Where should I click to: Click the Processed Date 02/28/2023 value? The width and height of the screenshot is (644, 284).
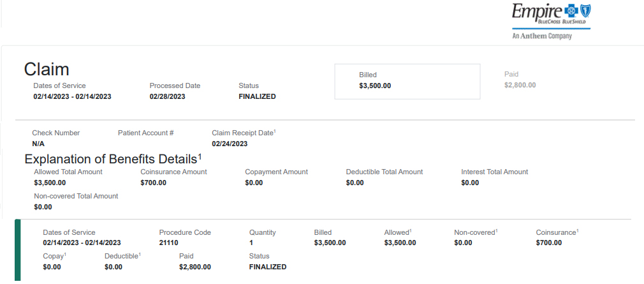[x=167, y=96]
